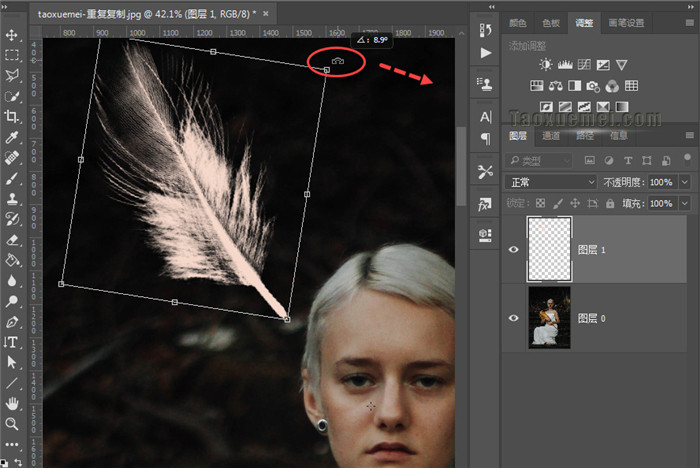Select the History Brush tool
This screenshot has width=700, height=468.
click(x=12, y=219)
